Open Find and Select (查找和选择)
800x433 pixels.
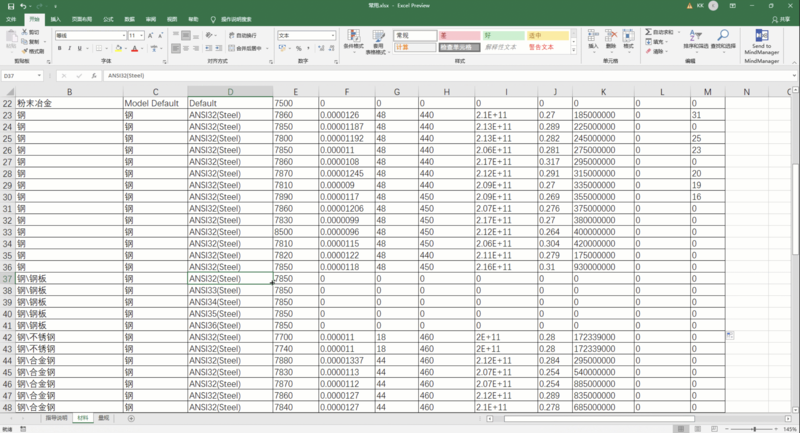pyautogui.click(x=724, y=40)
